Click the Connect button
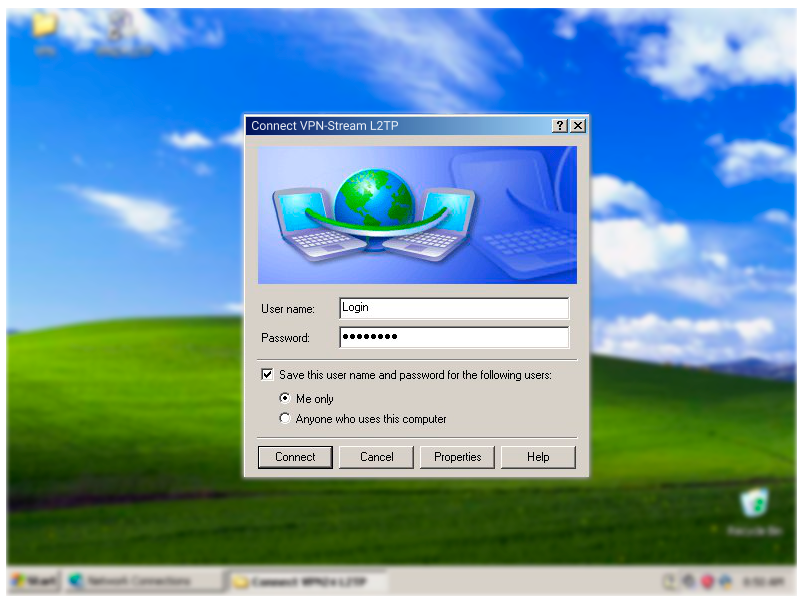 [295, 457]
